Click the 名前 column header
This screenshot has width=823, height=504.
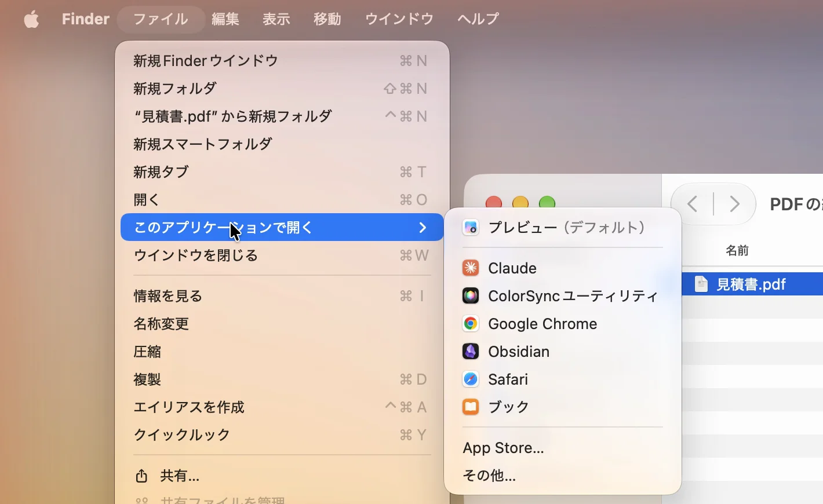[737, 250]
